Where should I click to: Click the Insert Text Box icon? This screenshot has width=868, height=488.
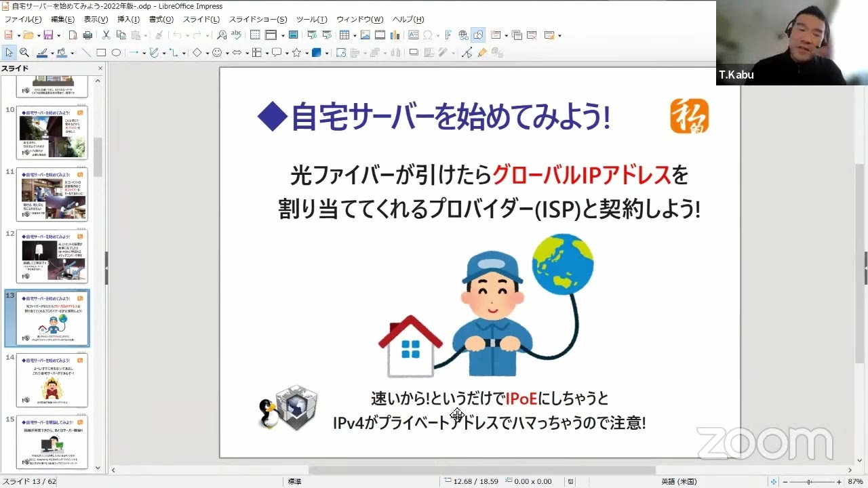[413, 35]
